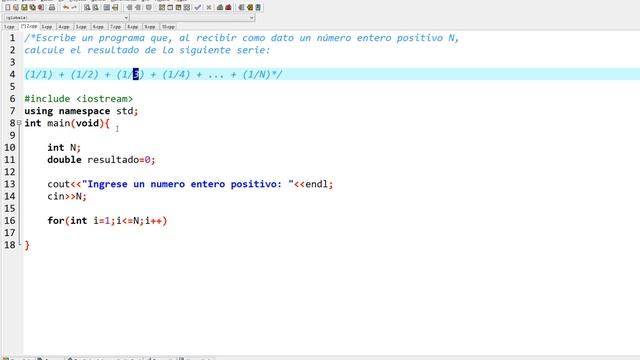
Task: Click line number 12 in the gutter
Action: click(x=10, y=172)
